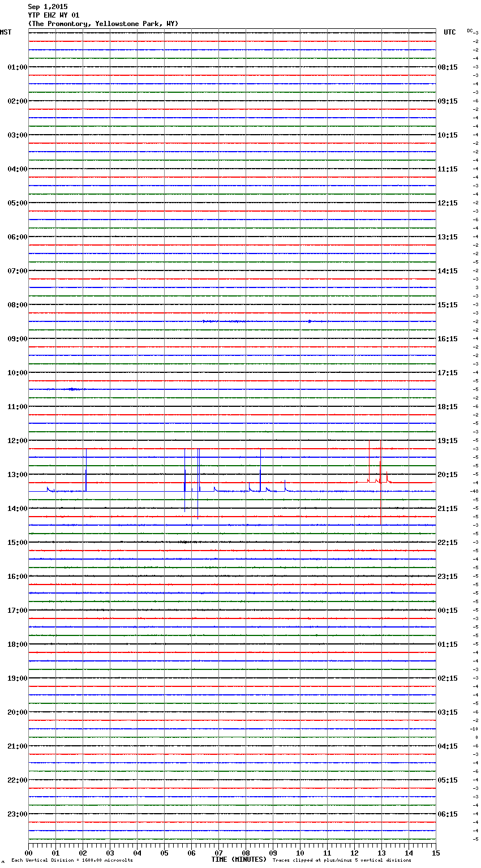
Task: Click the '20:15' UTC time label
Action: (x=448, y=475)
